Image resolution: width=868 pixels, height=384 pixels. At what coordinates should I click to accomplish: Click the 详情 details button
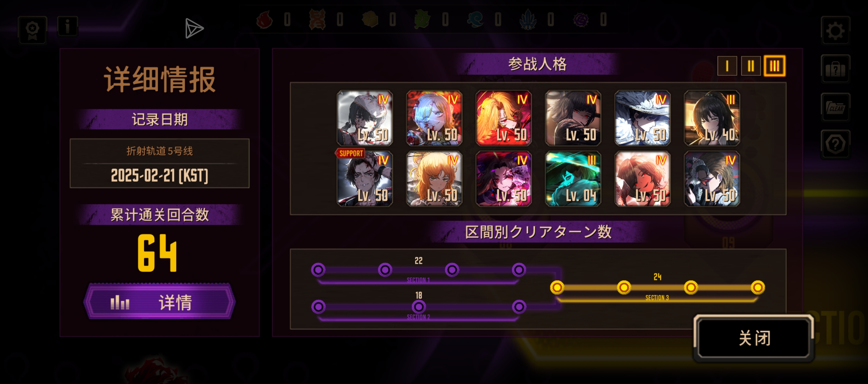coord(159,301)
